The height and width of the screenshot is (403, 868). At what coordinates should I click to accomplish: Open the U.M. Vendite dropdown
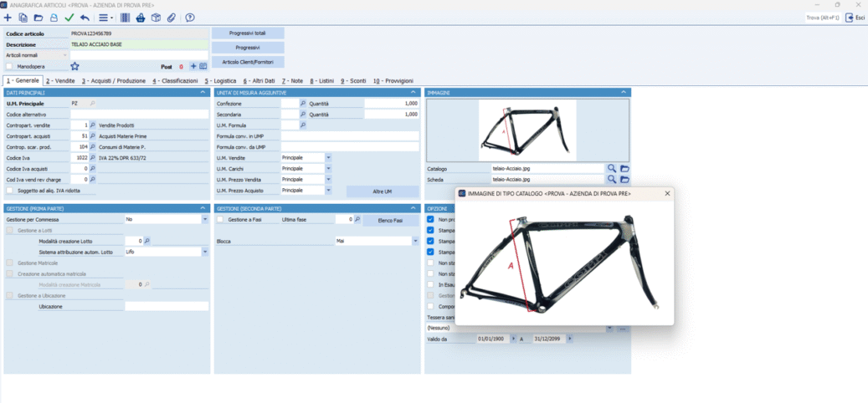point(328,157)
